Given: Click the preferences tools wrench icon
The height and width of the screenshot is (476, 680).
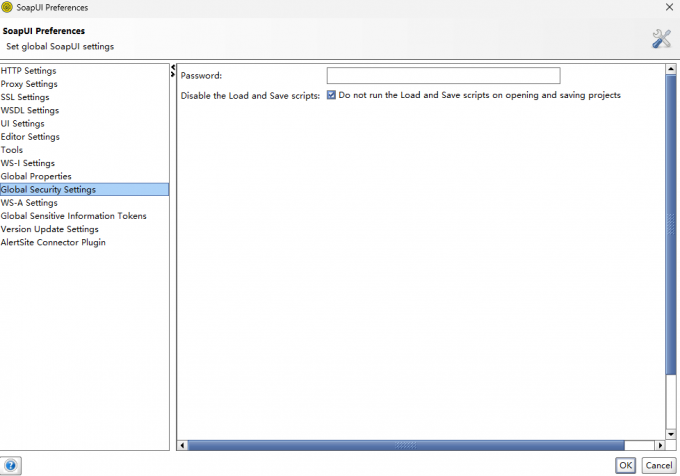Looking at the screenshot, I should 661,39.
